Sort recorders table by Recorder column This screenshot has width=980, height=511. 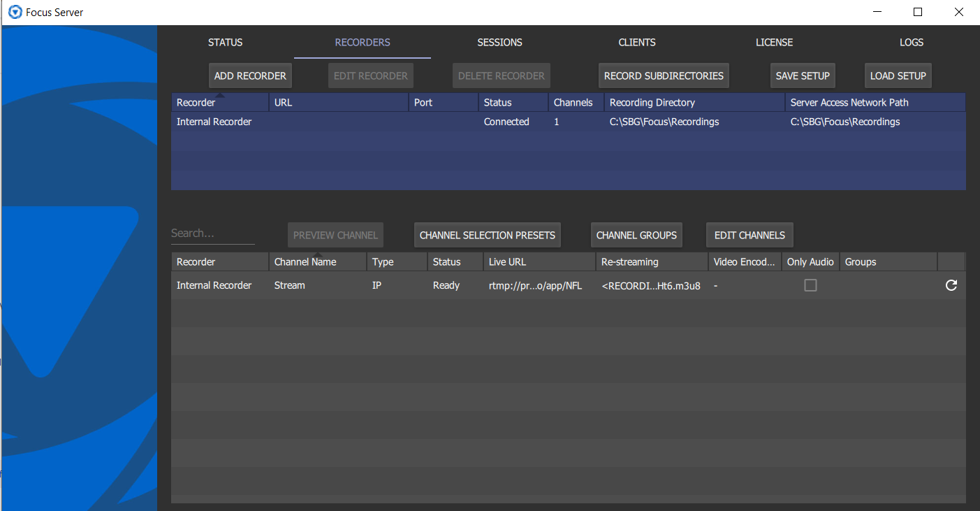[x=220, y=102]
